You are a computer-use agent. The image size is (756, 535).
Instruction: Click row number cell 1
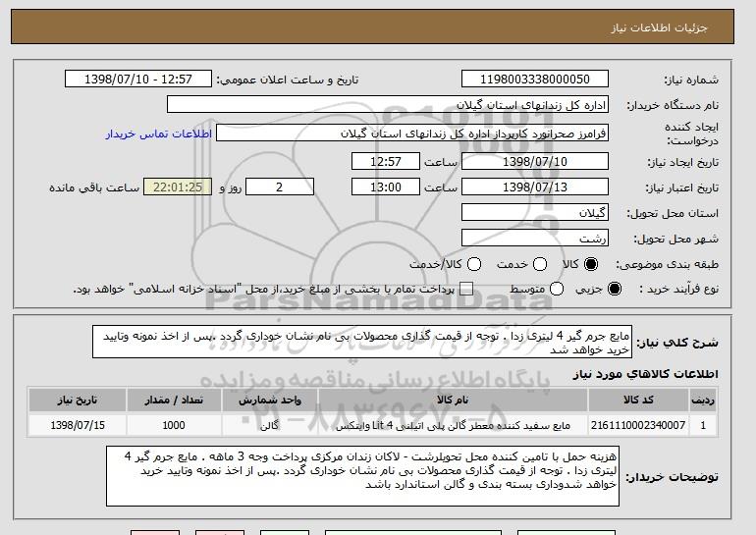703,425
